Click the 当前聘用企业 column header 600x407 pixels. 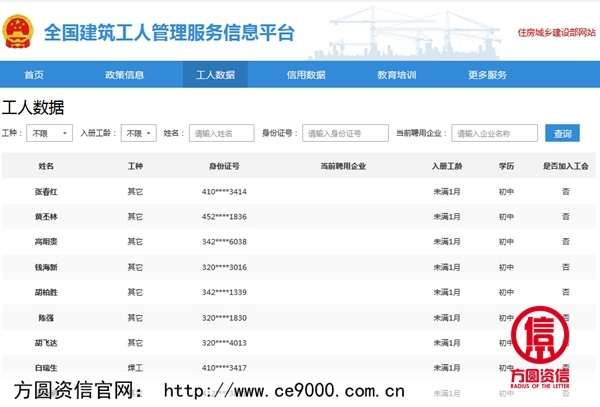343,166
